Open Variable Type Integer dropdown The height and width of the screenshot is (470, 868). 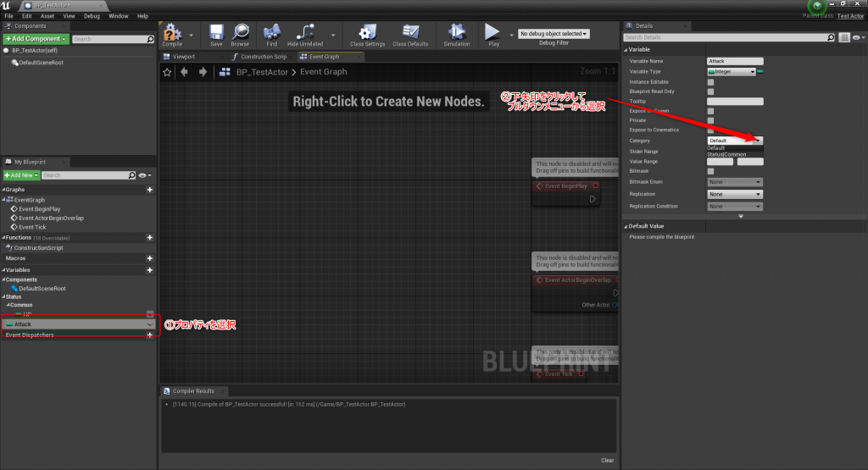[x=732, y=72]
